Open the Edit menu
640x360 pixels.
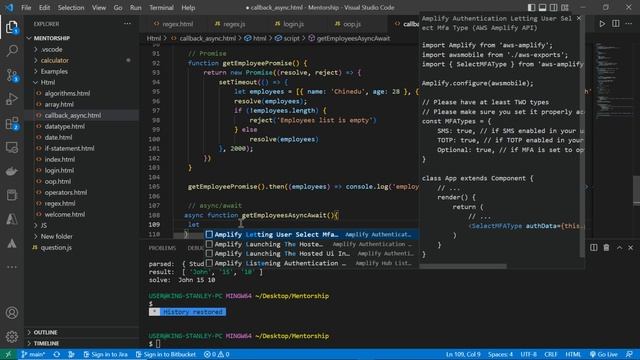(x=44, y=7)
